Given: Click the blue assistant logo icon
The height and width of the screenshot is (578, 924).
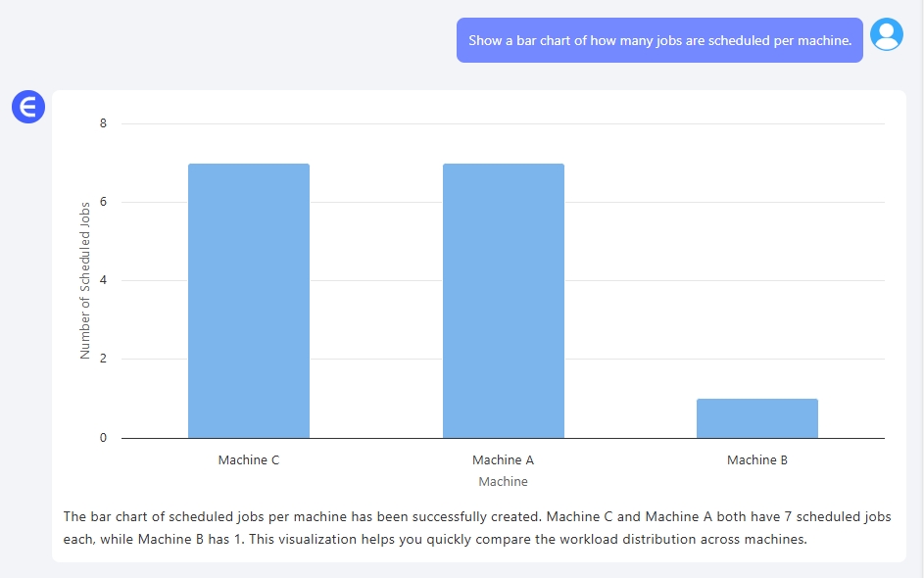Looking at the screenshot, I should click(28, 107).
